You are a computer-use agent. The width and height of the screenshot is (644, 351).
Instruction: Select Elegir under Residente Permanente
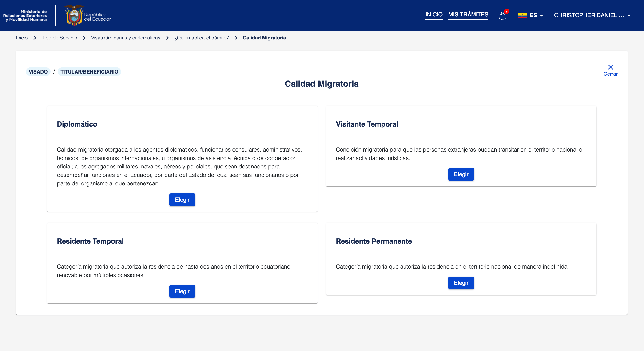461,283
